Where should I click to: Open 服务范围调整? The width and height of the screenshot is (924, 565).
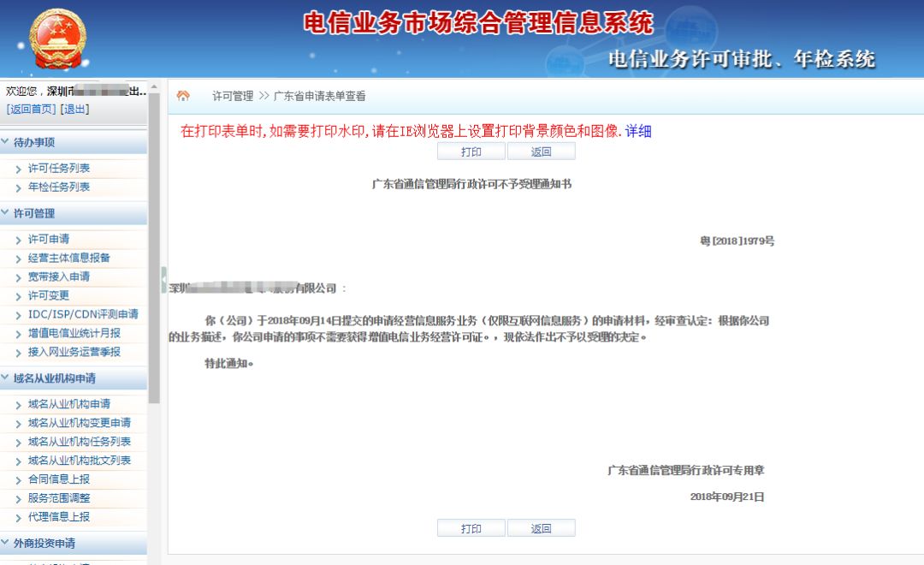tap(59, 498)
